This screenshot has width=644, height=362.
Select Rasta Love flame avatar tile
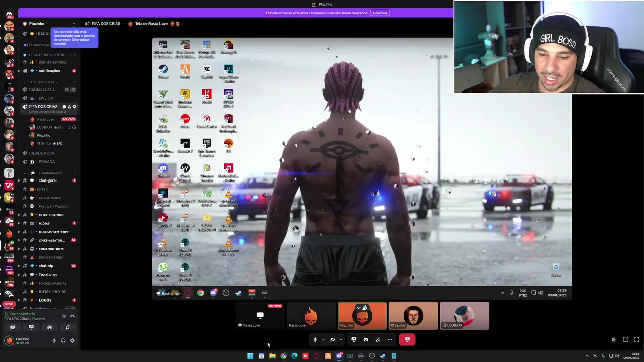(311, 316)
